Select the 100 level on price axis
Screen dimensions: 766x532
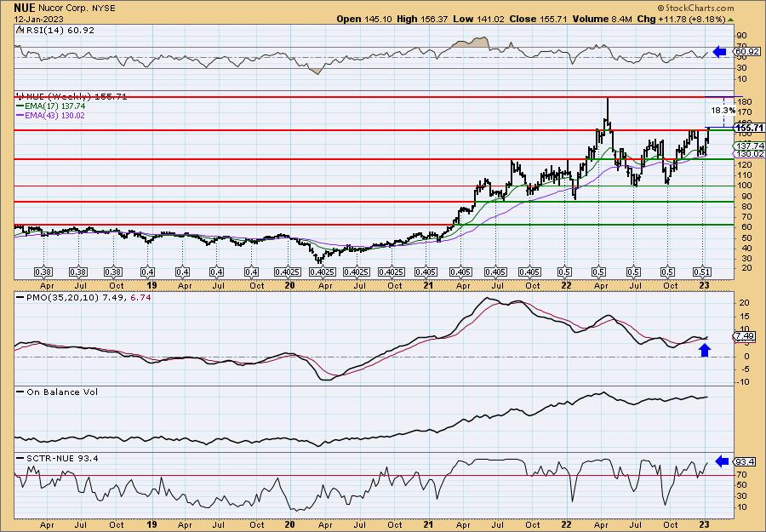(745, 186)
